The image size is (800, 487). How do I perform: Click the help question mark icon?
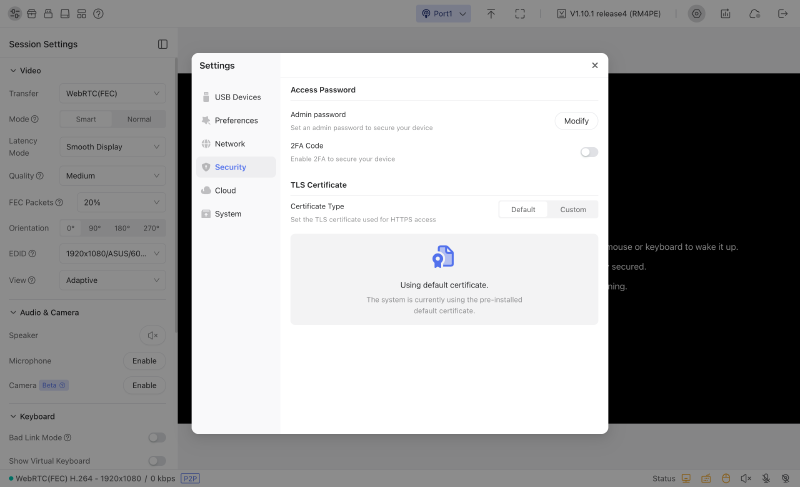(98, 14)
